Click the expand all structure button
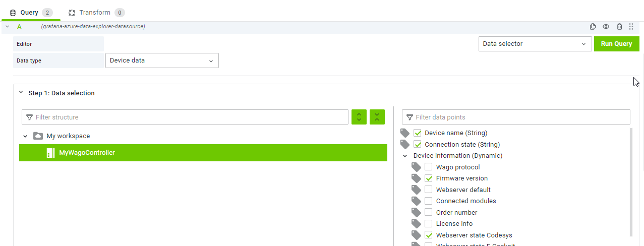This screenshot has width=644, height=246. [359, 117]
